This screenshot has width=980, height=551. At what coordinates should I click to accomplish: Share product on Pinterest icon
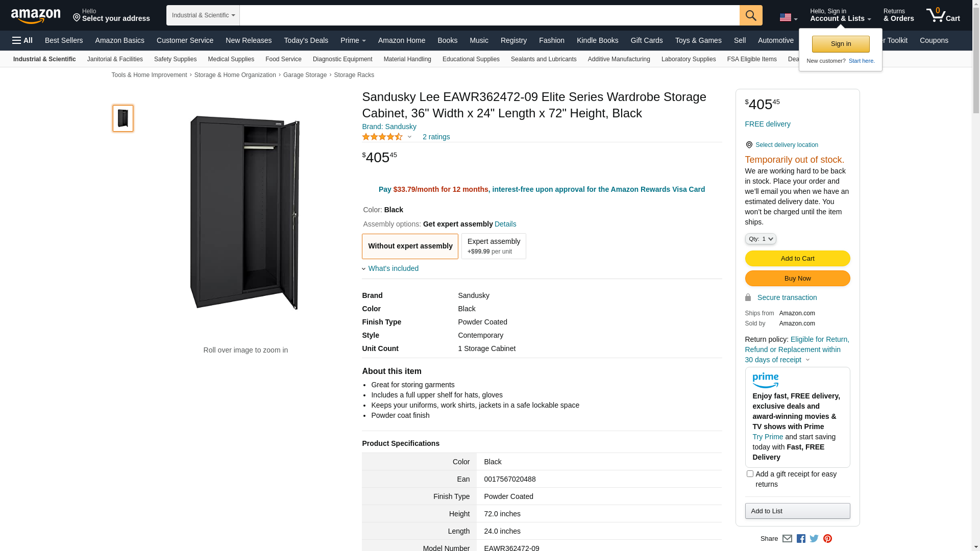click(x=827, y=539)
